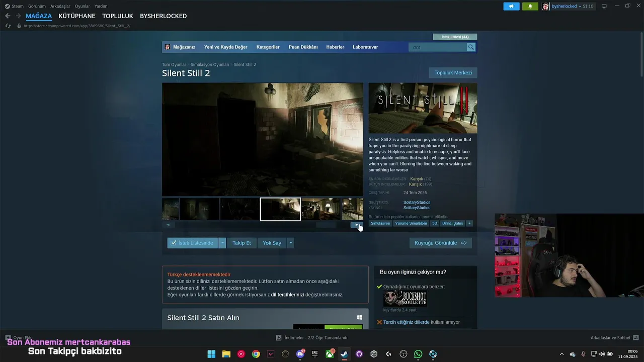This screenshot has width=644, height=362.
Task: Expand tags with the plus button
Action: click(469, 223)
